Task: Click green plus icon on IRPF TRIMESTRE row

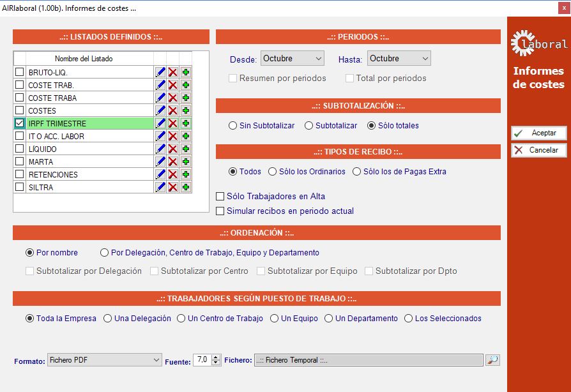Action: [x=185, y=124]
